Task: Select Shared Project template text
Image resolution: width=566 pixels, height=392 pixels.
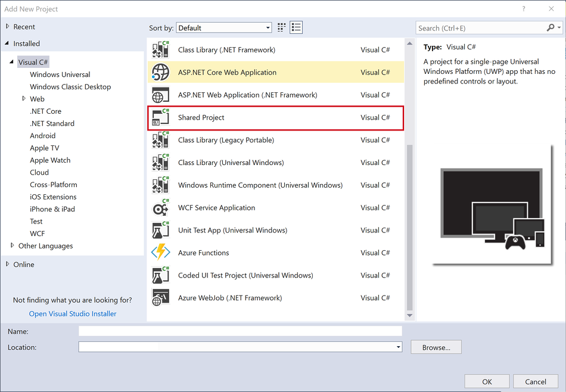Action: (x=201, y=117)
